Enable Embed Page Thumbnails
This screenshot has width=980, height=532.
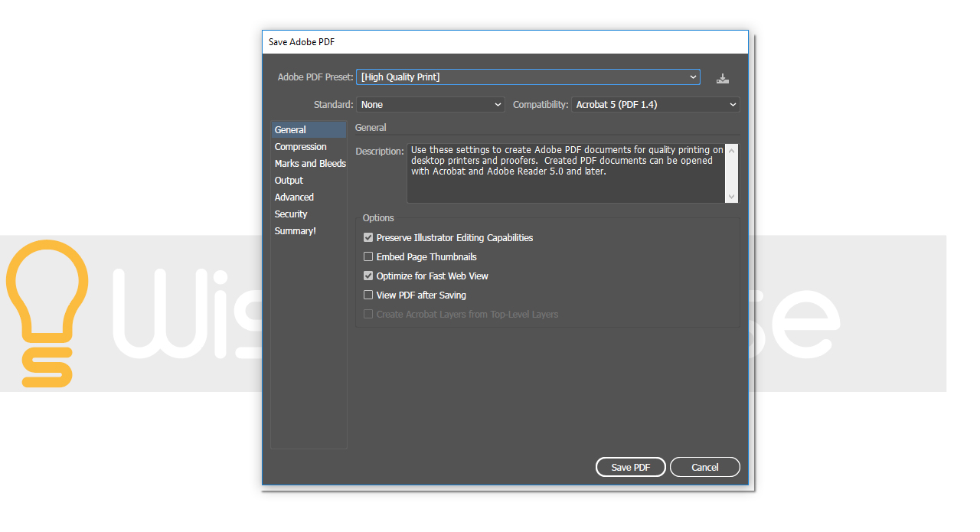(x=368, y=257)
